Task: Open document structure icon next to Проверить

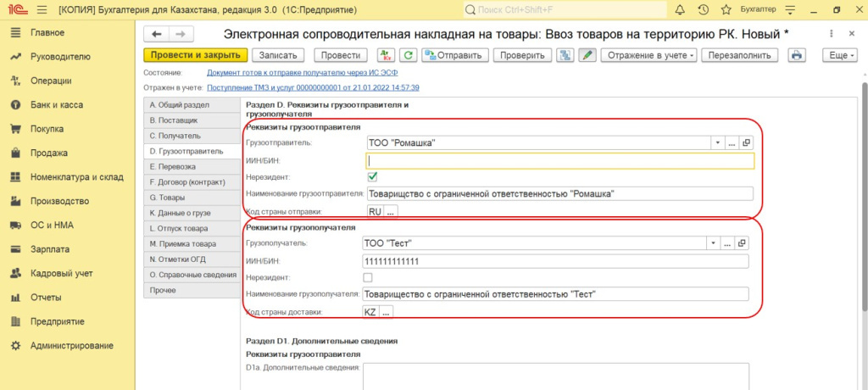Action: (x=565, y=55)
